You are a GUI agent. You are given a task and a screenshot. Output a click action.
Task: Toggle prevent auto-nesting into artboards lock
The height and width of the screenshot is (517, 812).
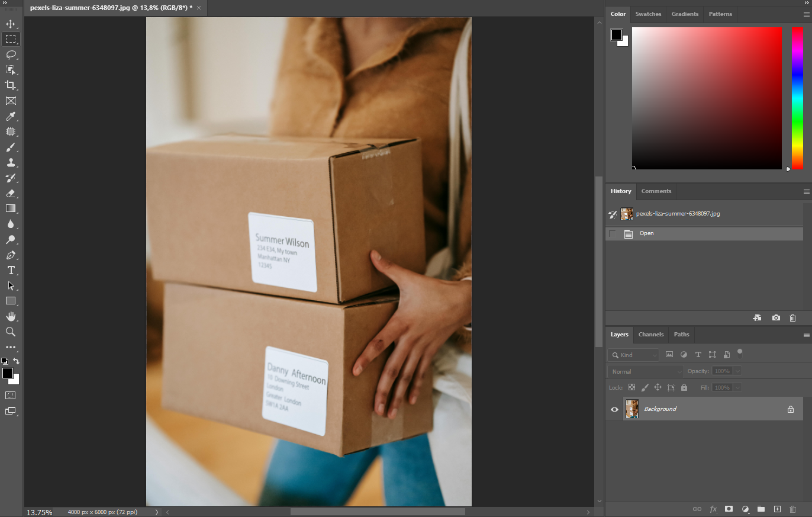(671, 387)
